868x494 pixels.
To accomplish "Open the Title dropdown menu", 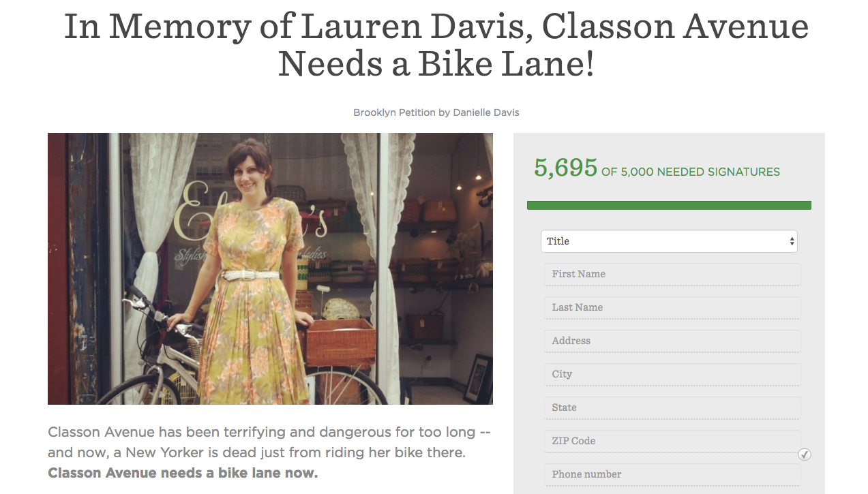I will tap(669, 241).
